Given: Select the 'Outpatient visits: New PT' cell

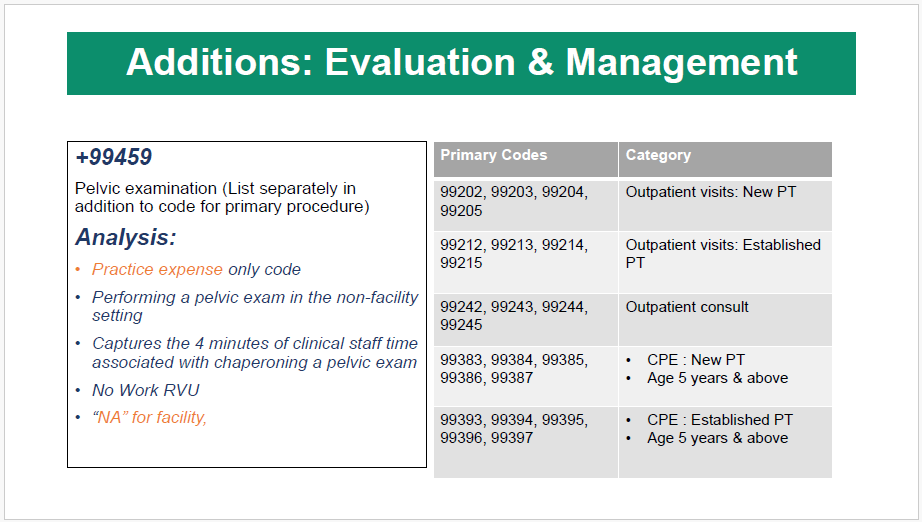Looking at the screenshot, I should pyautogui.click(x=711, y=191).
